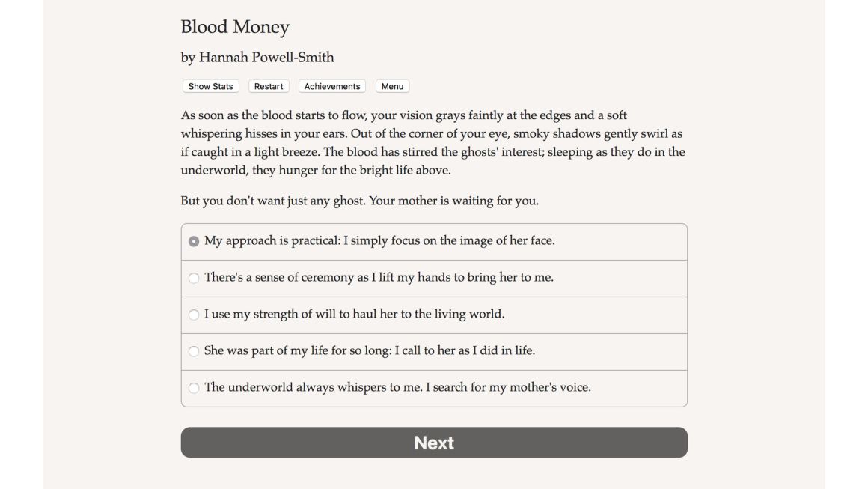Image resolution: width=868 pixels, height=489 pixels.
Task: Select the call to her radio button
Action: point(194,351)
